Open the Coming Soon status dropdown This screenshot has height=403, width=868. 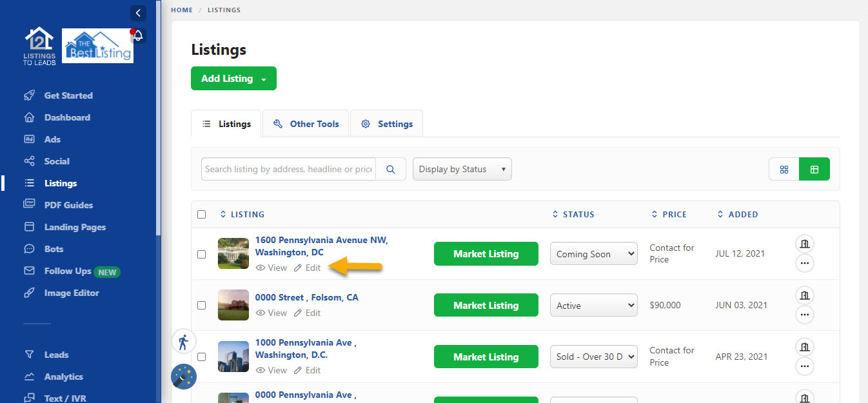tap(593, 253)
